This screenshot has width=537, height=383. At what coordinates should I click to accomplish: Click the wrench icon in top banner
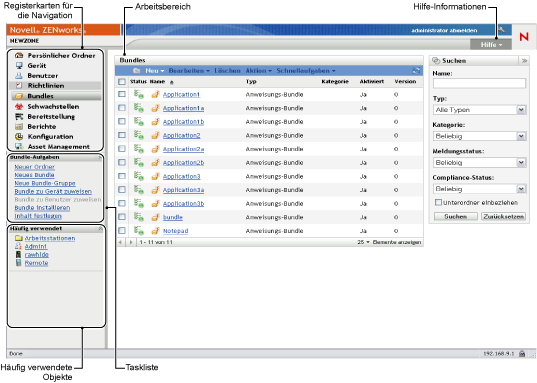[502, 30]
